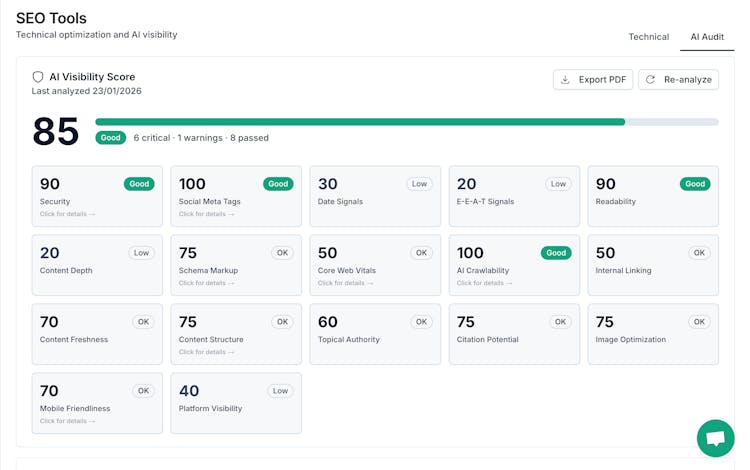
Task: Click the Low badge on E-E-A-T Signals
Action: click(558, 184)
